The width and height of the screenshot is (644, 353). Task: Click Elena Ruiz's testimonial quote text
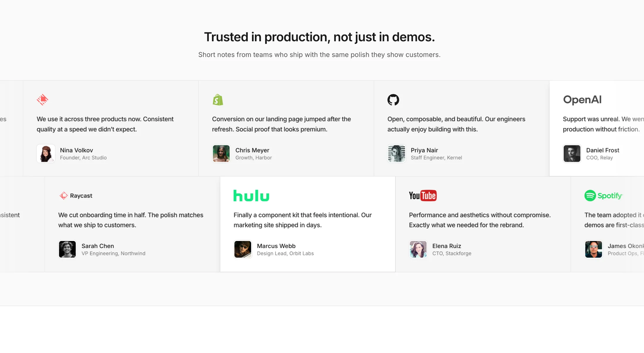pyautogui.click(x=479, y=220)
